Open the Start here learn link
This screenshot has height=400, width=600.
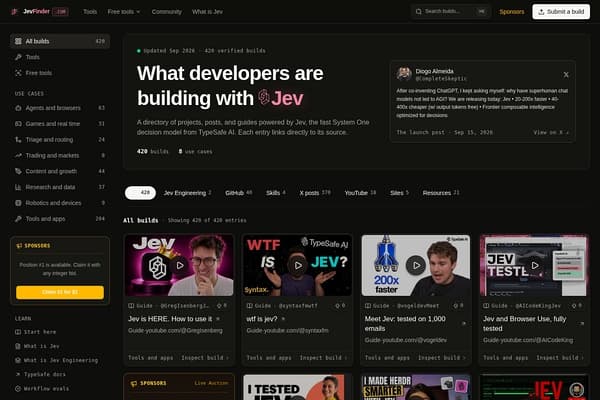coord(40,332)
